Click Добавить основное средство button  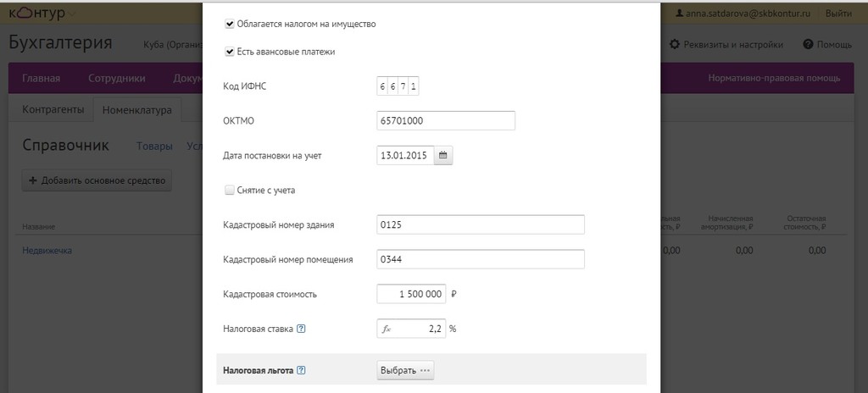coord(97,180)
